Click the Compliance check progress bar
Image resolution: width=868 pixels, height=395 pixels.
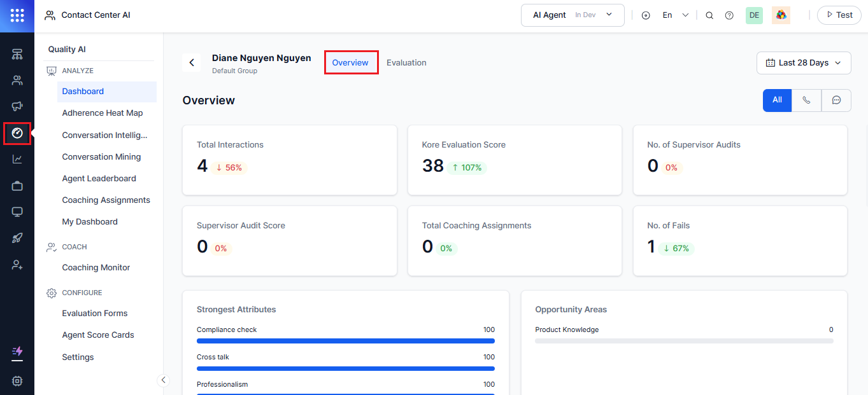[346, 340]
